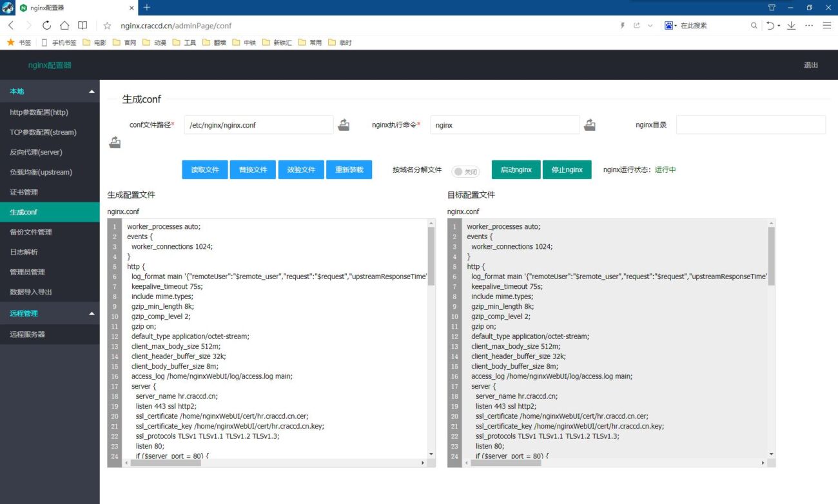Click the three-dot more options icon
Image resolution: width=838 pixels, height=504 pixels.
[808, 25]
